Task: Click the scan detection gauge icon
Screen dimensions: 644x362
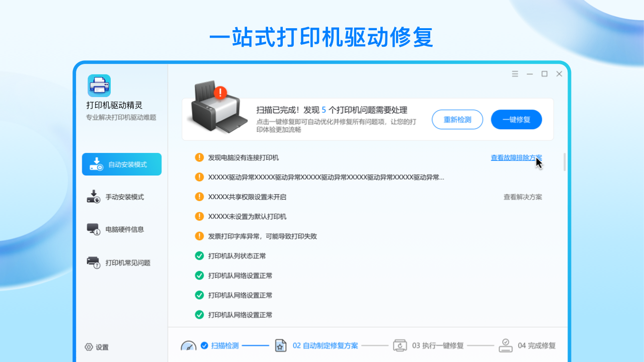Action: click(188, 345)
